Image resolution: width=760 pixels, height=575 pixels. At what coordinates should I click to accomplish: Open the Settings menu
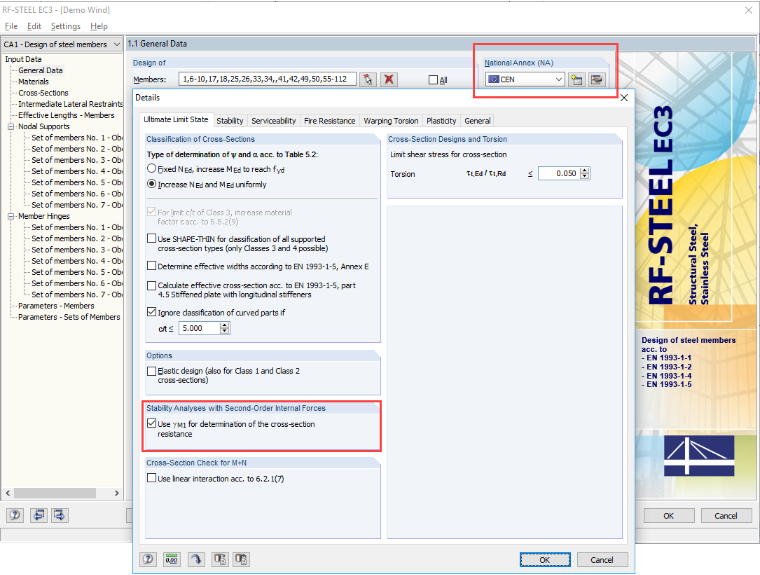tap(65, 26)
